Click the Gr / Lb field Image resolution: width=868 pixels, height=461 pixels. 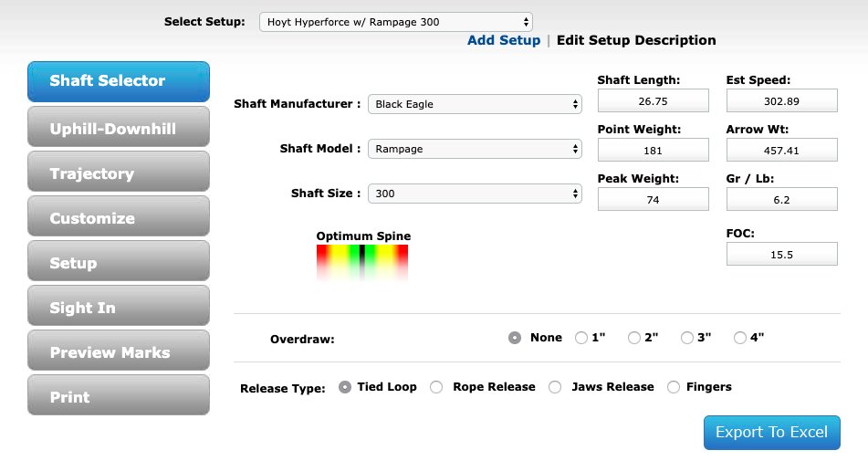(781, 199)
